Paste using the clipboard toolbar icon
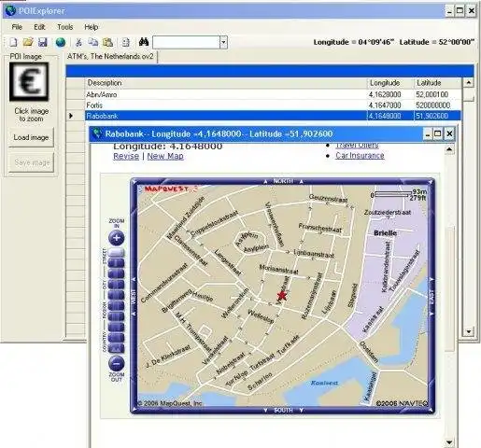 tap(107, 42)
